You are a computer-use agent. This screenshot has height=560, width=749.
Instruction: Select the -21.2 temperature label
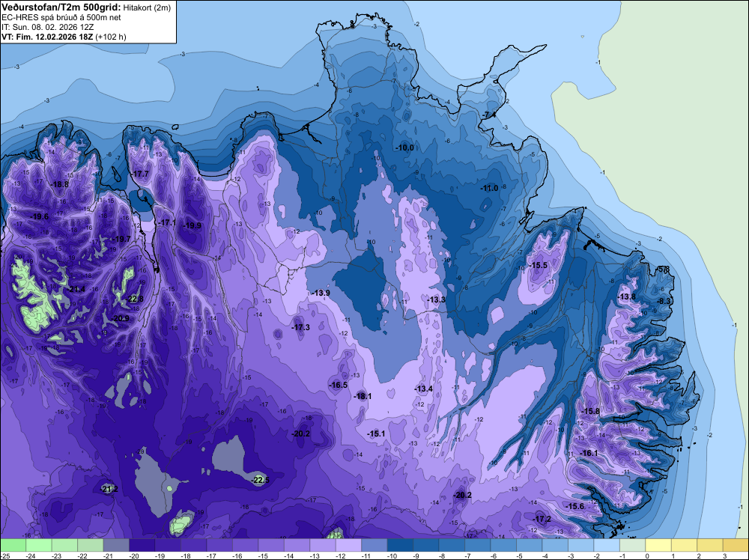109,489
